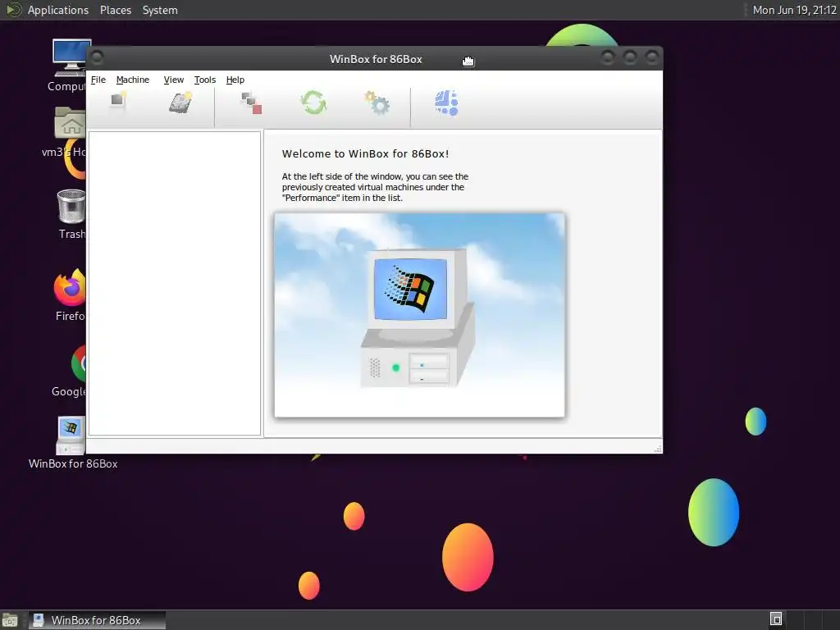Open the View menu
Image resolution: width=840 pixels, height=630 pixels.
[x=174, y=80]
